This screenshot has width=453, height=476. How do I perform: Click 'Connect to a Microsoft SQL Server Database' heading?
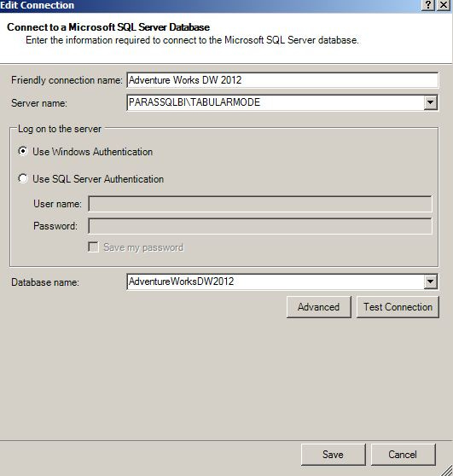(x=108, y=27)
